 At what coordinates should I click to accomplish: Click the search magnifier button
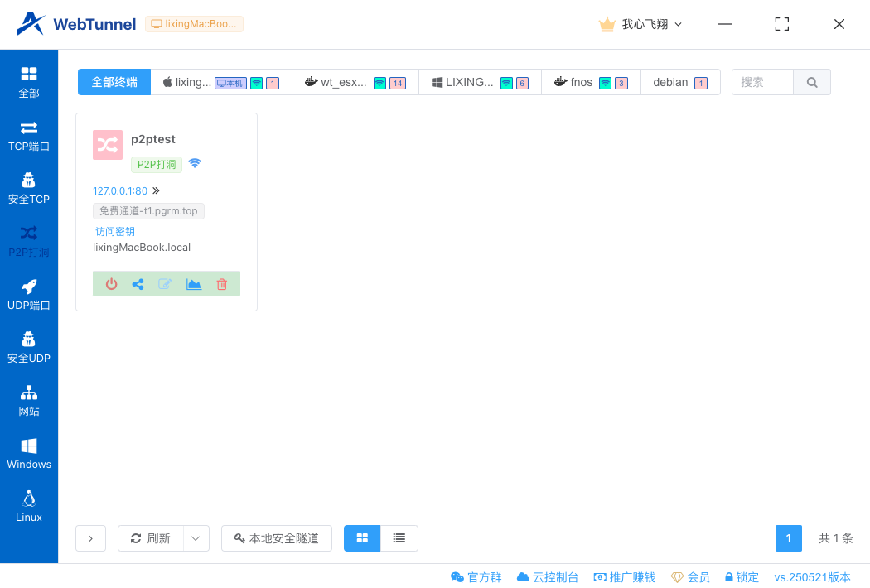tap(812, 82)
